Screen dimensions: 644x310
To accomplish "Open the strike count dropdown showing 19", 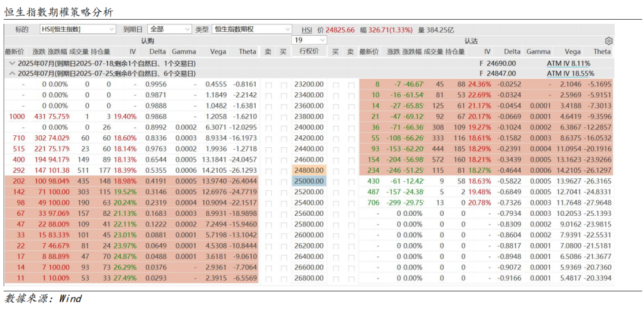I will 309,40.
